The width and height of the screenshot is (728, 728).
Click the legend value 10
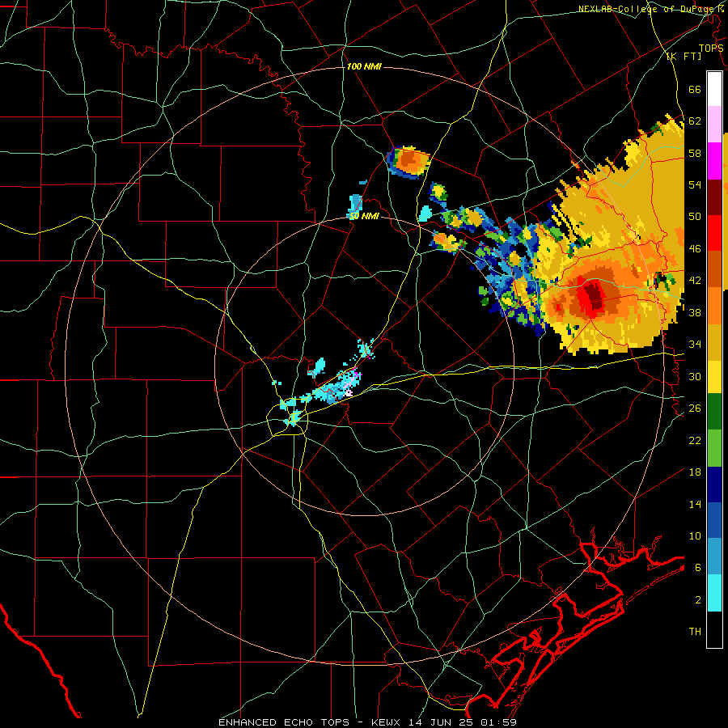695,535
